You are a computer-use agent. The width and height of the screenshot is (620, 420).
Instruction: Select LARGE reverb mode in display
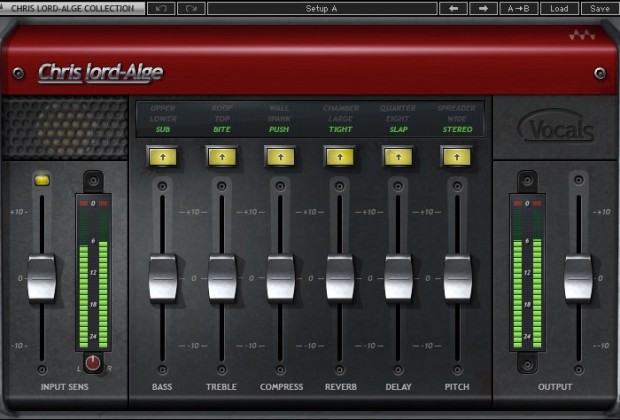click(340, 119)
